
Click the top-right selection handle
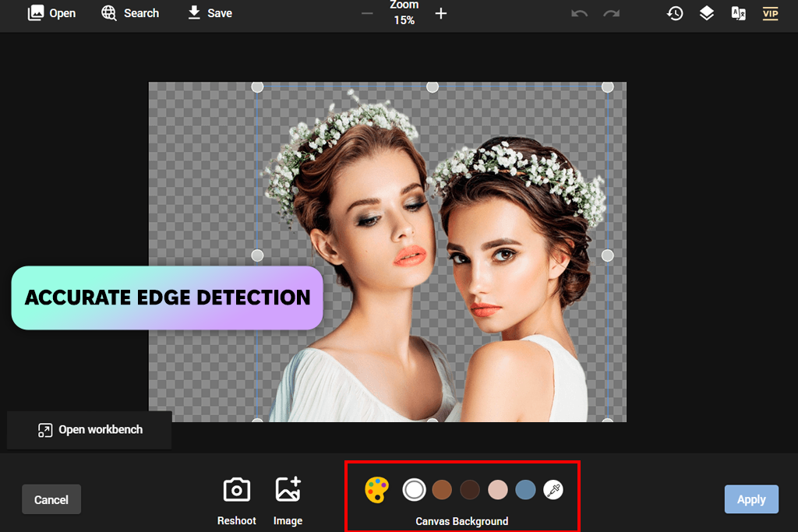click(607, 87)
